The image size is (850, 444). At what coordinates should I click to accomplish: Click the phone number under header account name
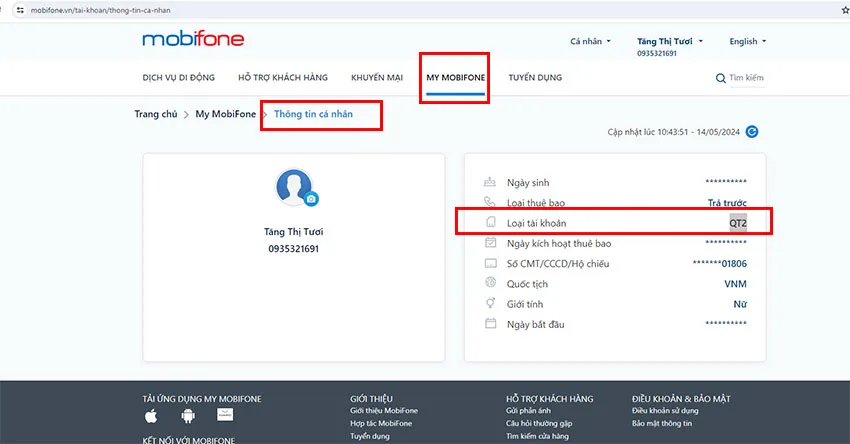(x=656, y=53)
